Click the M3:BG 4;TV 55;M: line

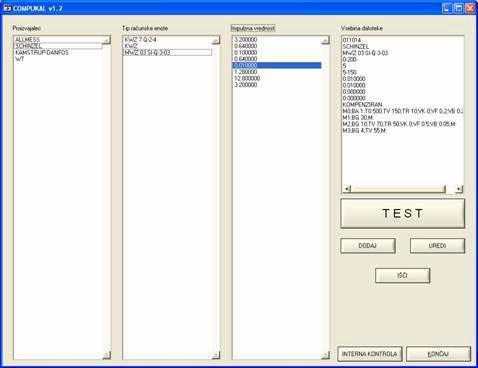coord(364,130)
